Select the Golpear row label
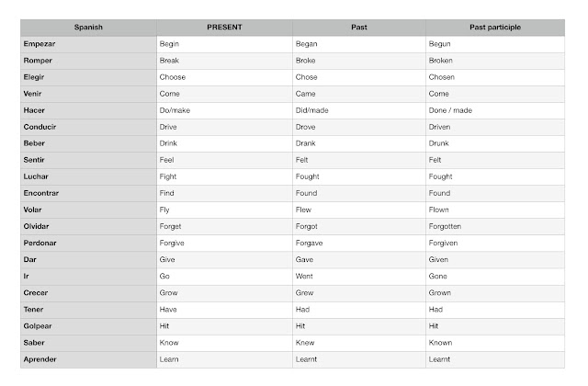Viewport: 588px width, 386px height. 88,326
